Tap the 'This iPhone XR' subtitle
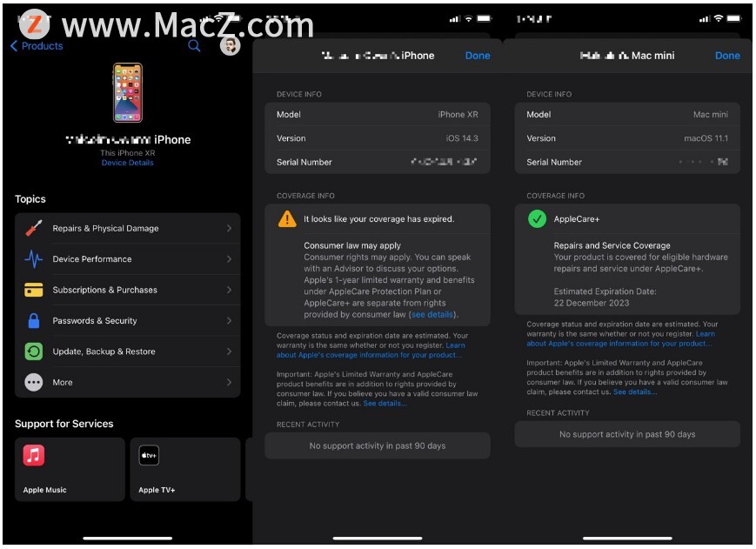This screenshot has width=756, height=549. 128,153
